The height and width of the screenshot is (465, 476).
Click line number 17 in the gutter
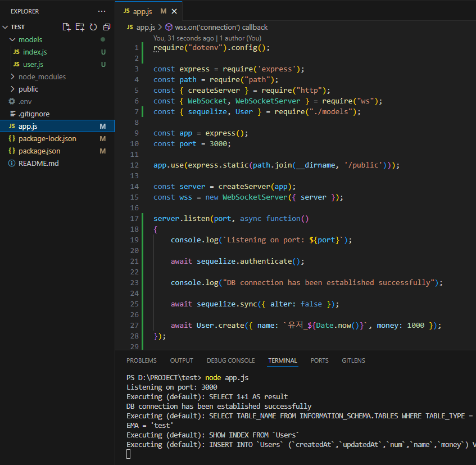(x=134, y=218)
